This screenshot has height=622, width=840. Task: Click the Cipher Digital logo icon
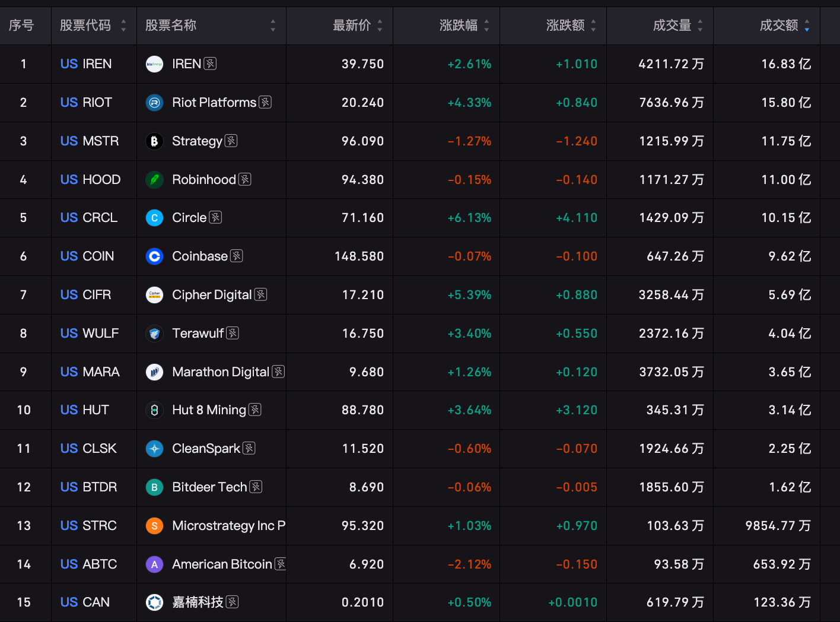coord(154,295)
